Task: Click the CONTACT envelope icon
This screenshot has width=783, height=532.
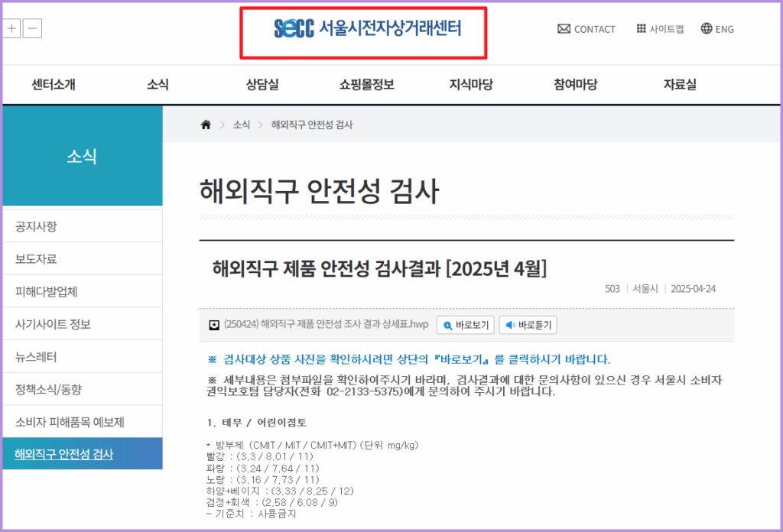Action: [564, 29]
